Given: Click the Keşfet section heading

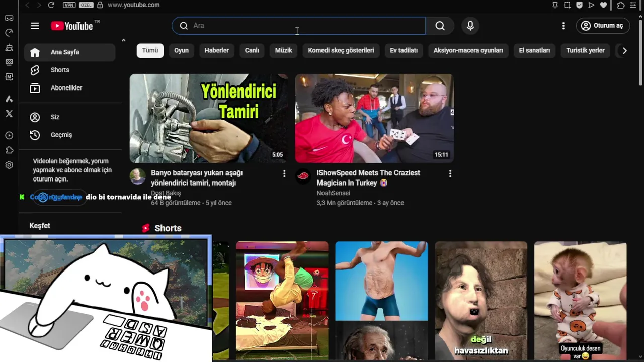Looking at the screenshot, I should (40, 226).
